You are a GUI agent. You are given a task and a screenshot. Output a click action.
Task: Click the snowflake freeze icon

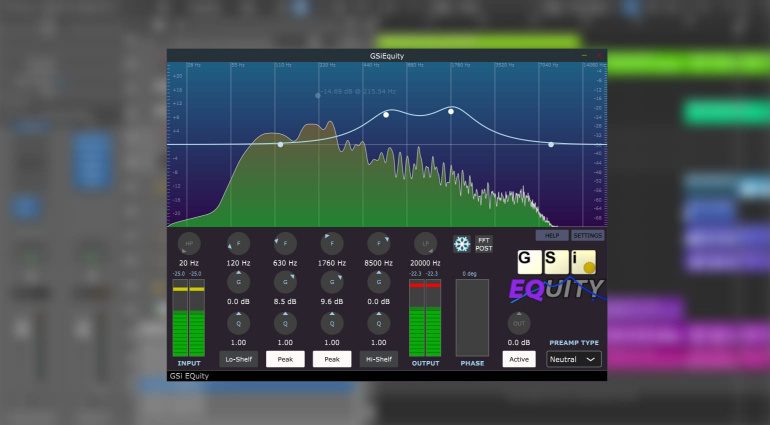(x=461, y=244)
